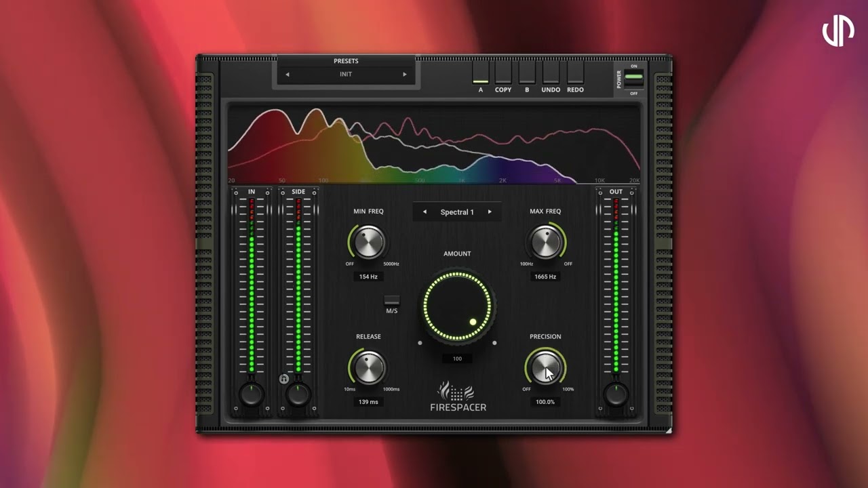Viewport: 868px width, 488px height.
Task: Switch to the next mode after Spectral 1
Action: point(490,212)
